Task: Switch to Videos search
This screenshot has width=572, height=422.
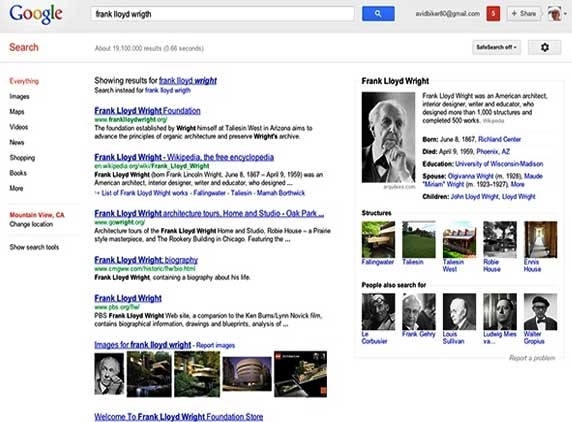Action: (19, 127)
